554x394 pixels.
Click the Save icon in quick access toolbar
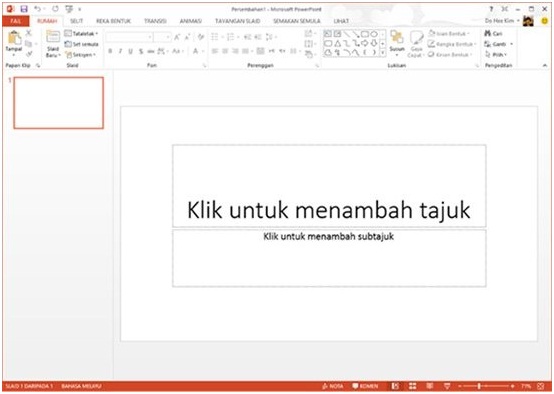coord(24,9)
